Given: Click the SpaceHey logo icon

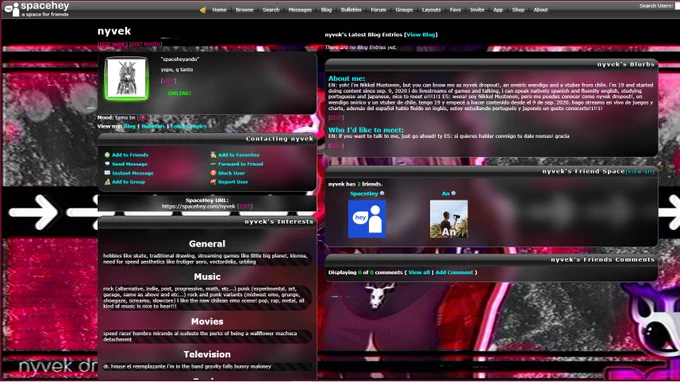Looking at the screenshot, I should point(12,9).
